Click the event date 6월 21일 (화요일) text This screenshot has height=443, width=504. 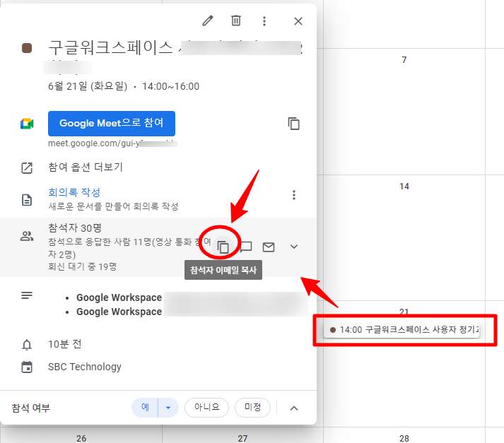88,86
